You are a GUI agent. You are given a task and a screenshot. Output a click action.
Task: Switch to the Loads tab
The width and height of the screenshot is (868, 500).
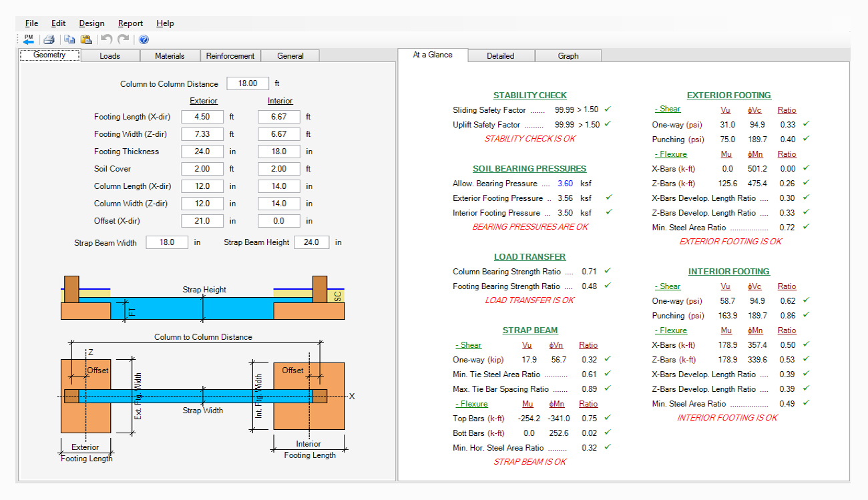point(110,56)
